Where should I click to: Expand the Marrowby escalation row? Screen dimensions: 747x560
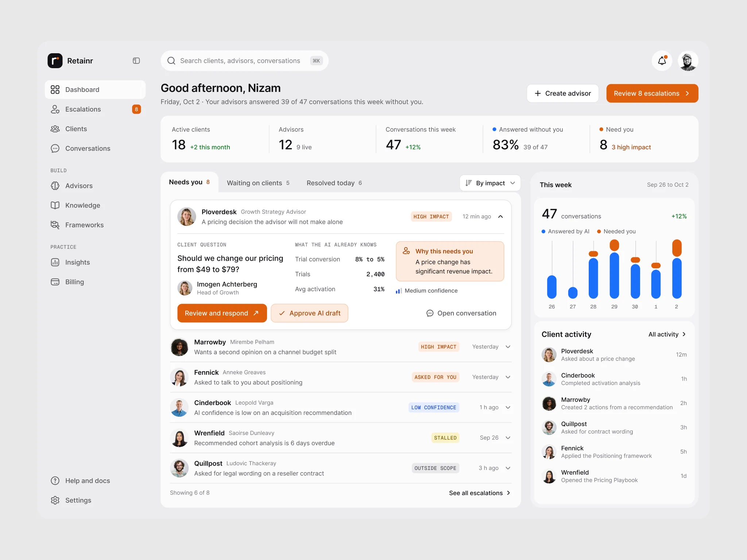click(508, 347)
